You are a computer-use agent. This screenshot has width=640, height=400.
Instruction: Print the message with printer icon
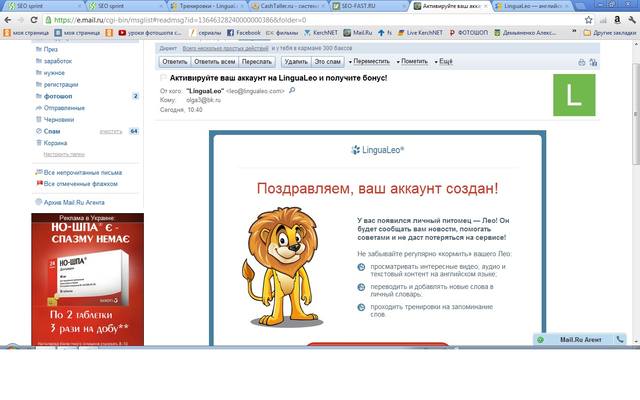coord(582,62)
